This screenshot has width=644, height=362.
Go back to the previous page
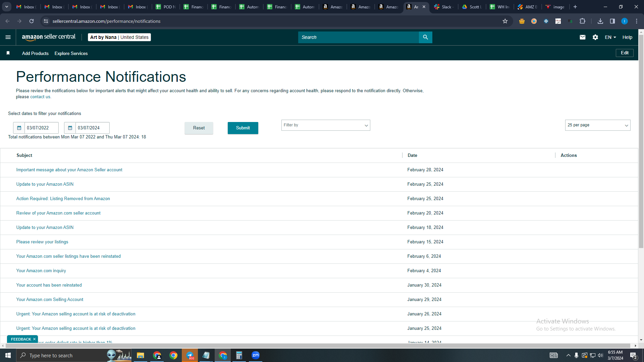click(7, 21)
